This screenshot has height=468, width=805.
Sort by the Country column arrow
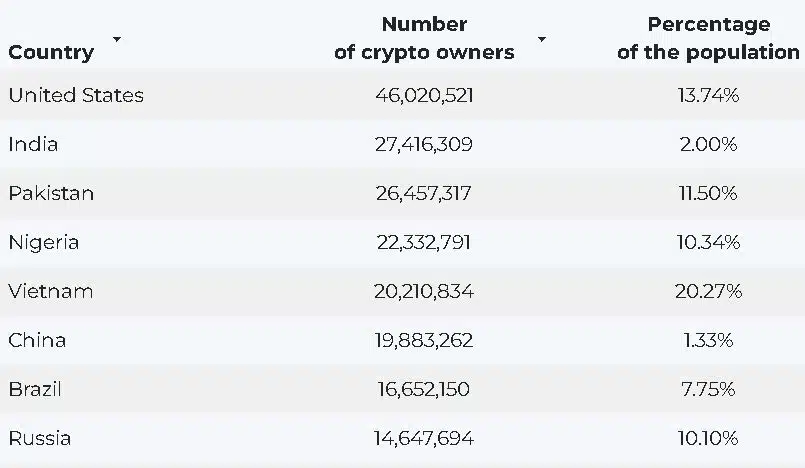coord(117,40)
